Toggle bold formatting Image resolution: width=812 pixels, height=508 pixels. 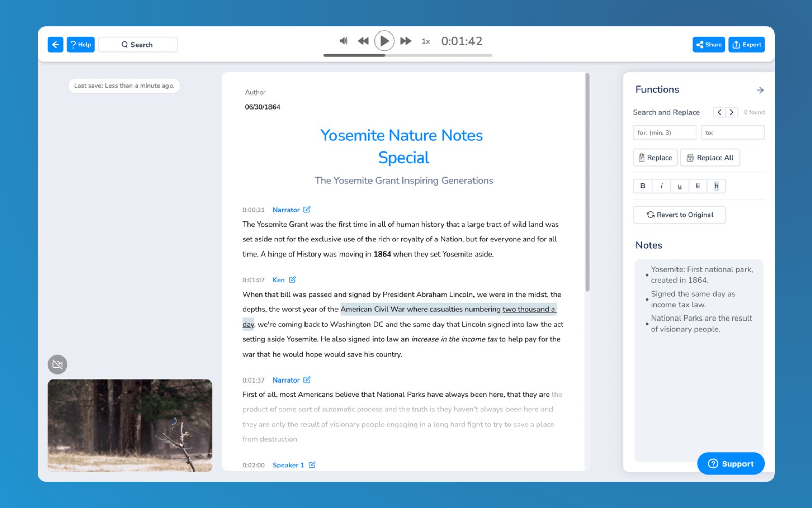(642, 186)
